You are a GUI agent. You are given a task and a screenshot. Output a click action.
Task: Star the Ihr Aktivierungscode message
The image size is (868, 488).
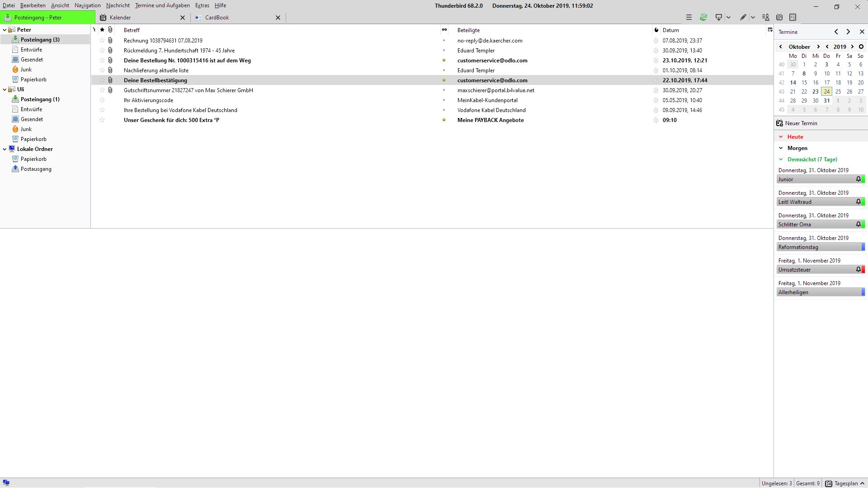pos(102,100)
